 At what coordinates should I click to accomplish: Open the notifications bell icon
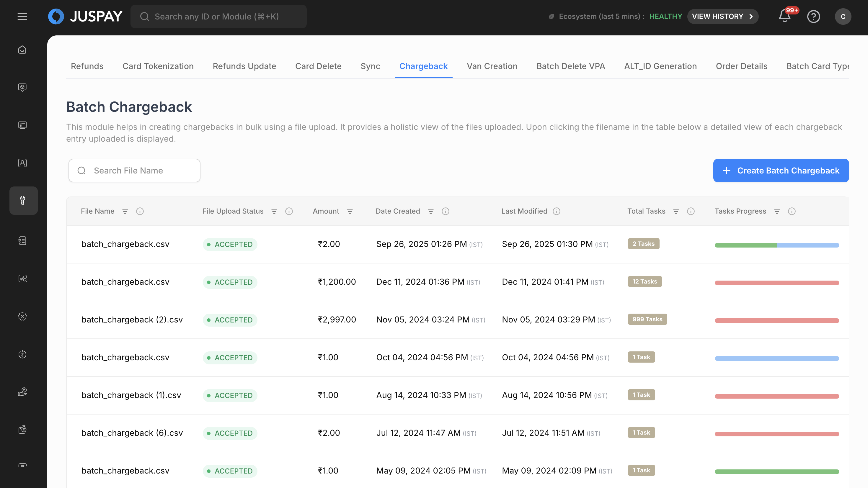pyautogui.click(x=784, y=16)
